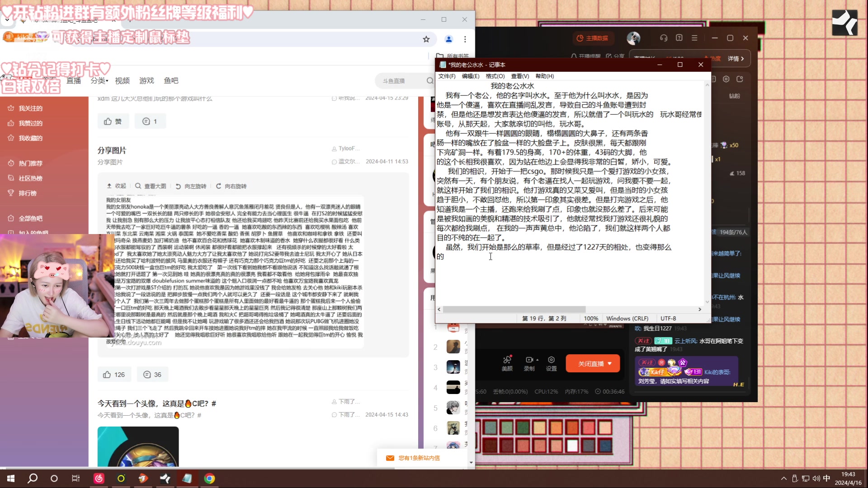Viewport: 868px width, 488px height.
Task: Click the share icon above the chat panel
Action: (x=740, y=79)
